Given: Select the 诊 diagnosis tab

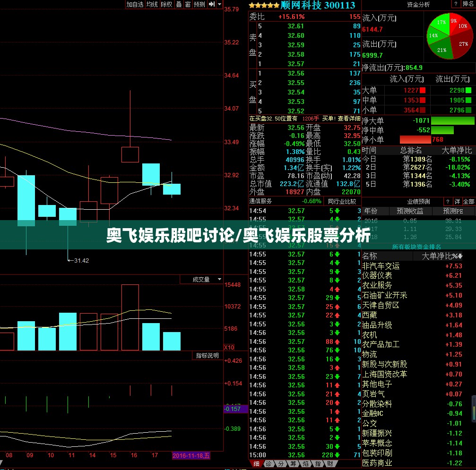Looking at the screenshot, I should tap(268, 464).
